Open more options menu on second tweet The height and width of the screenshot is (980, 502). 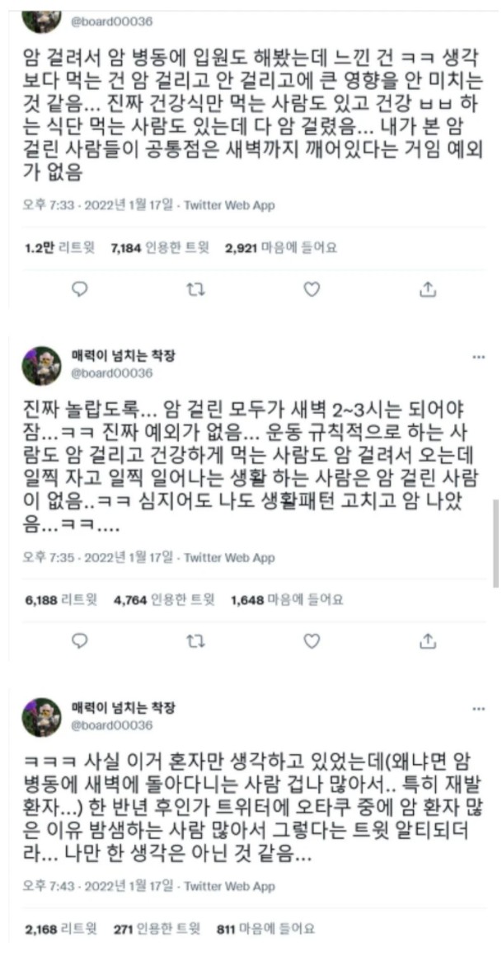click(479, 357)
